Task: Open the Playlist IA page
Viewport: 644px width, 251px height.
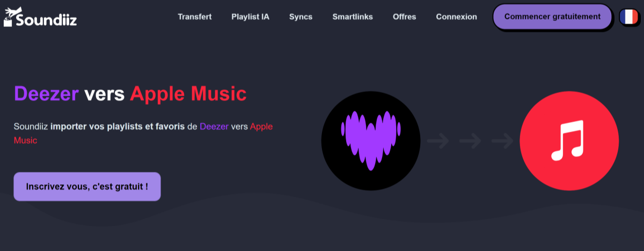Action: point(251,17)
